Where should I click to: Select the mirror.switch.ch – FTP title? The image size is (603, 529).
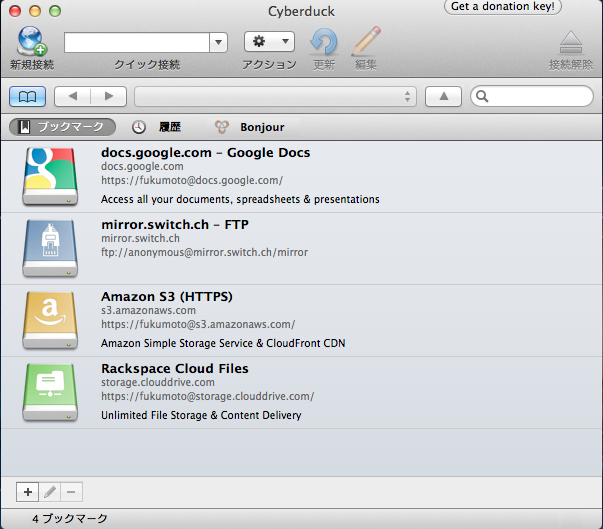click(x=175, y=225)
